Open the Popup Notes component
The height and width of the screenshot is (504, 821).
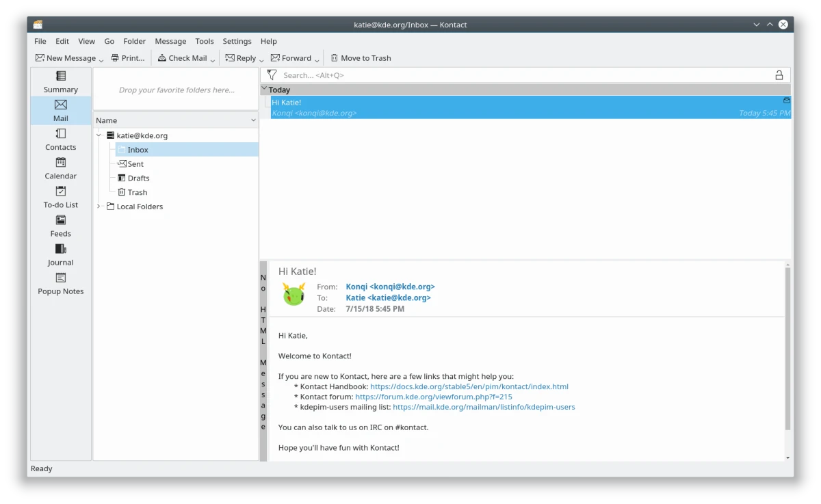[x=61, y=283]
